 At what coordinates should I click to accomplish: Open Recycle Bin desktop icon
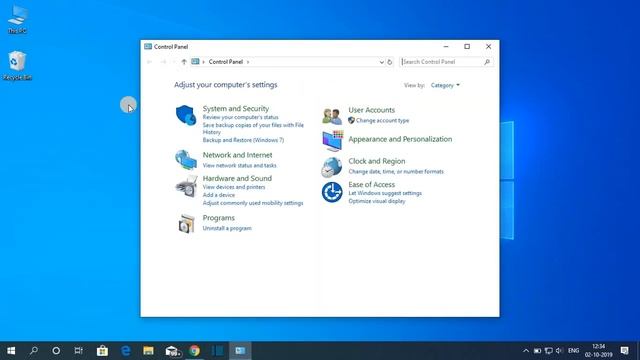pos(17,65)
